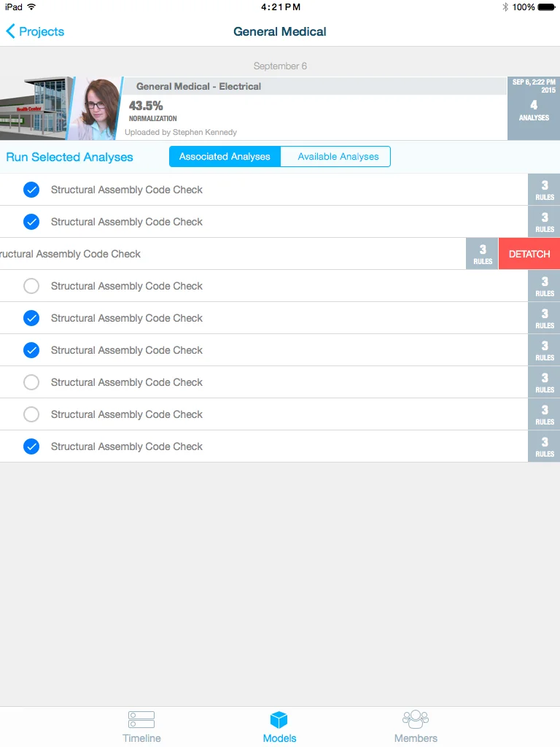This screenshot has height=747, width=560.
Task: Open 3 Rules badge on eighth row
Action: tap(544, 414)
